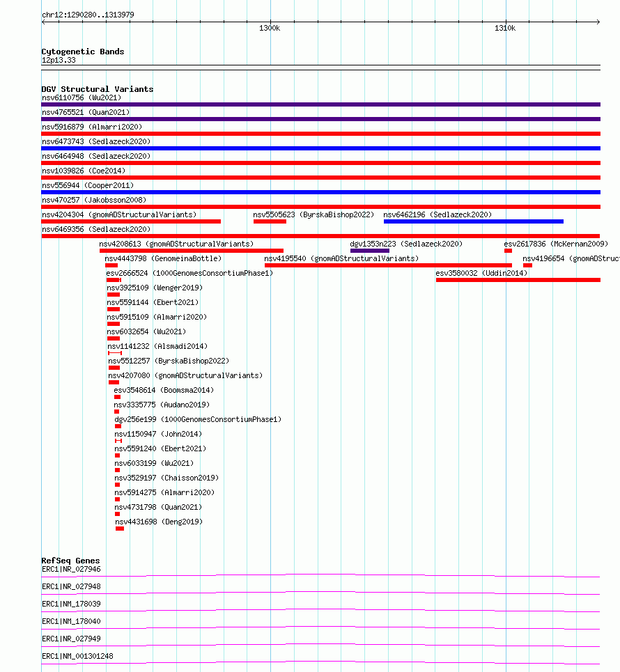Select the ERC1|NR_027948 gene label
Image resolution: width=620 pixels, height=672 pixels.
pyautogui.click(x=71, y=587)
